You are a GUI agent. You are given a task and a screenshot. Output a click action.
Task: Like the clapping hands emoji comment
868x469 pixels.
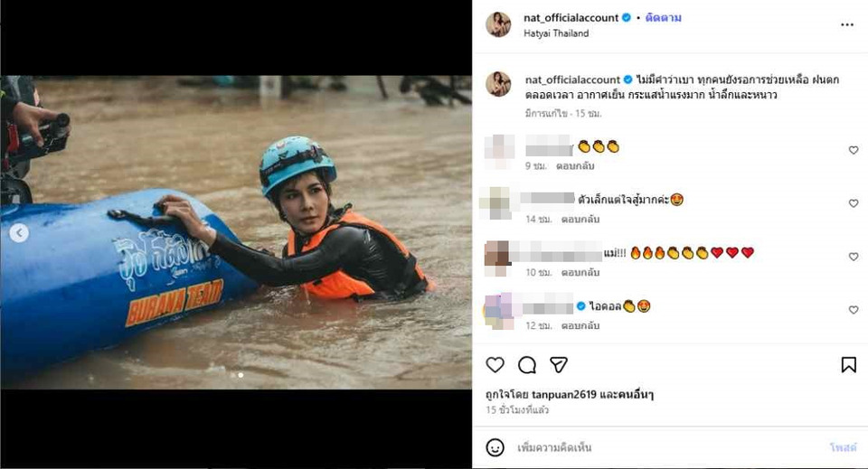(853, 151)
